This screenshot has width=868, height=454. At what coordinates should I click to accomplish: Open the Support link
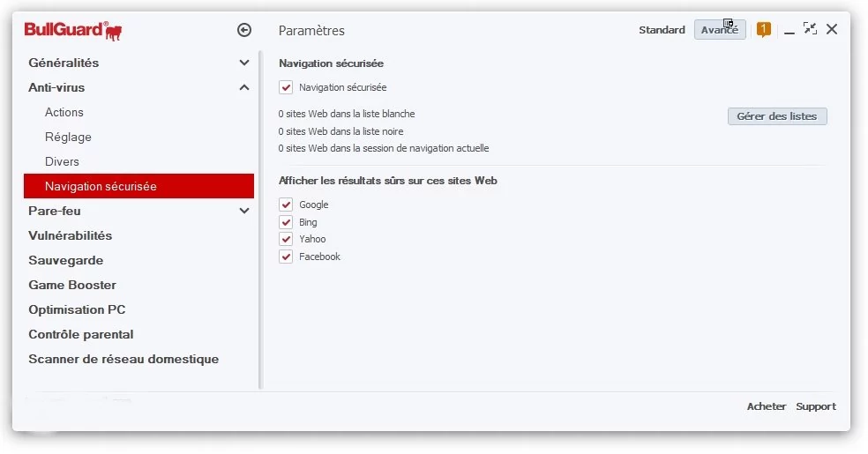(816, 406)
